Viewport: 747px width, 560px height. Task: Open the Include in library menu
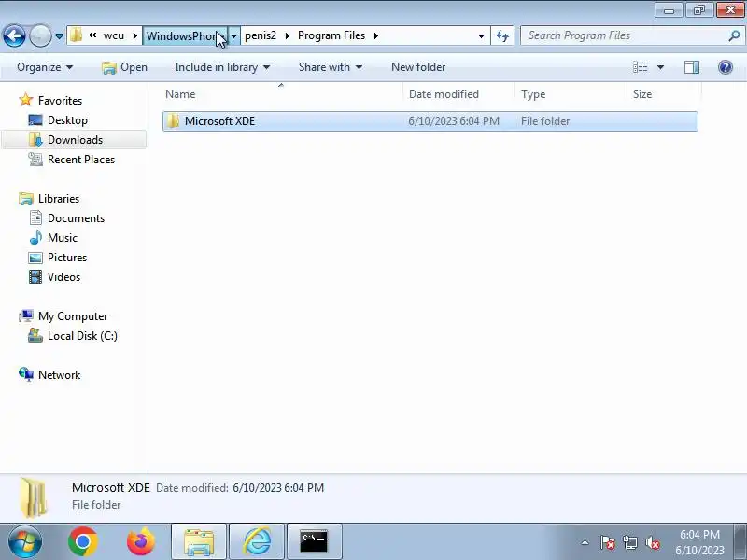(x=222, y=67)
